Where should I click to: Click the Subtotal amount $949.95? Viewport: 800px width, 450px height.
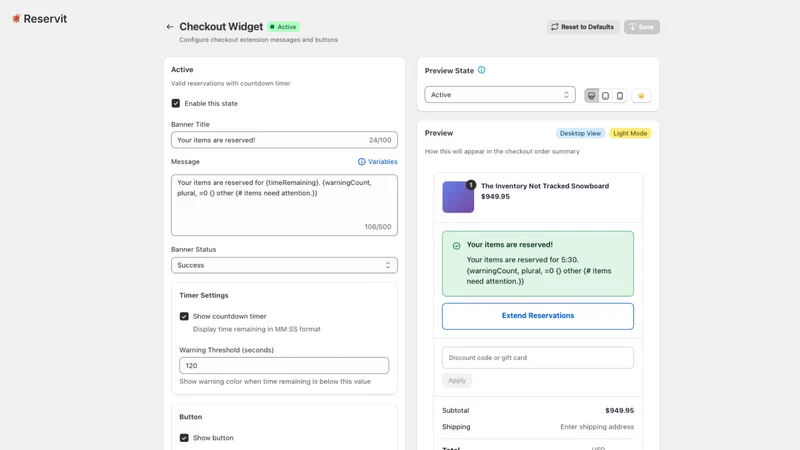point(619,411)
